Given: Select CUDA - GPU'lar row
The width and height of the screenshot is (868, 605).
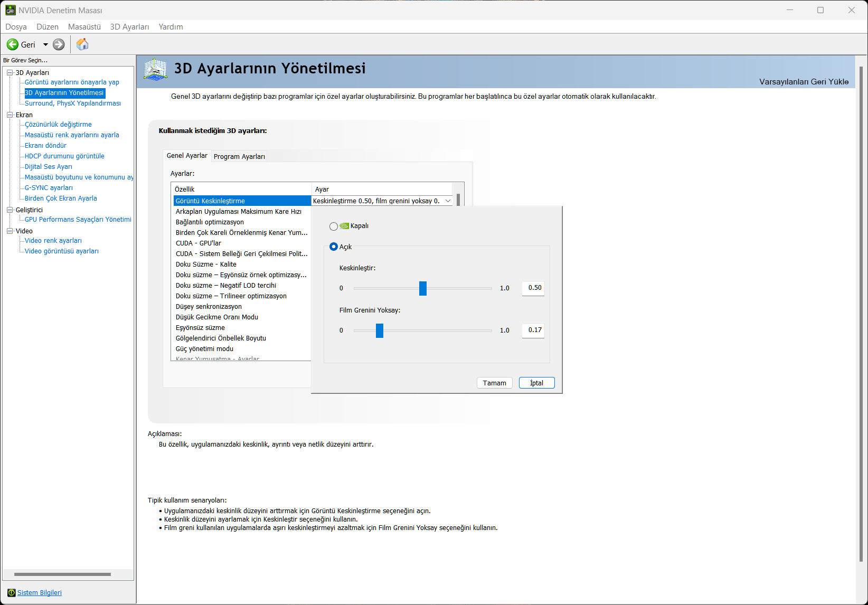Looking at the screenshot, I should tap(242, 243).
